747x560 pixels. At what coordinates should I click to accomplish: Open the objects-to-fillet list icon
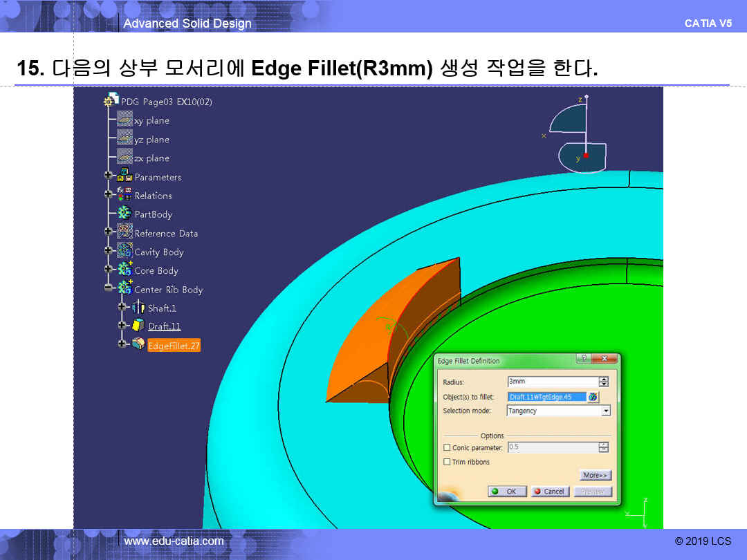[593, 397]
